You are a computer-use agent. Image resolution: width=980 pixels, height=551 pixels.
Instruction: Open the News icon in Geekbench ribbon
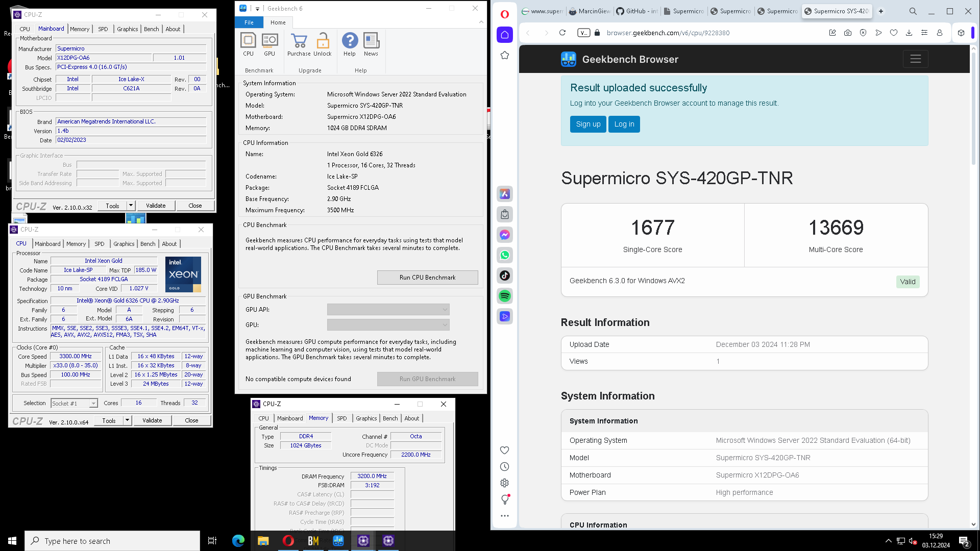point(371,44)
